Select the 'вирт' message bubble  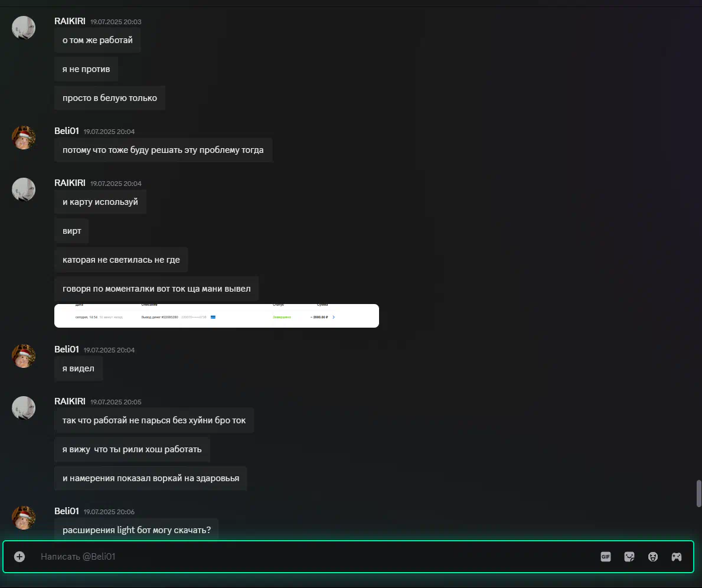[x=71, y=231]
